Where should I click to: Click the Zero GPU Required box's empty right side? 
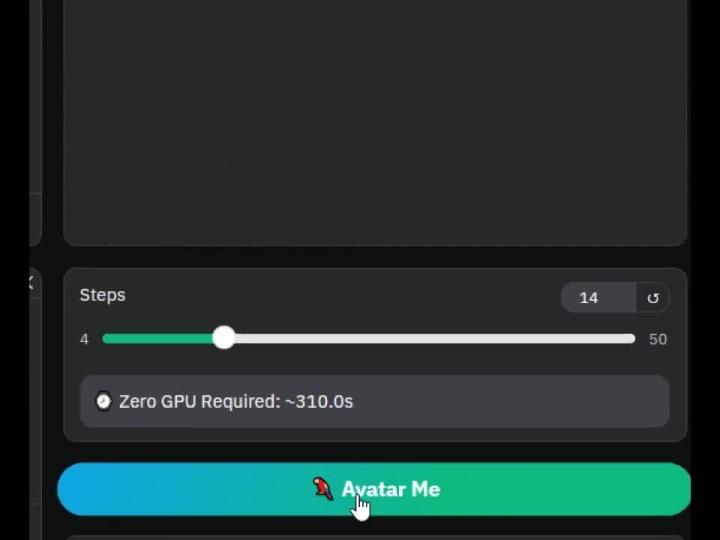tap(510, 401)
